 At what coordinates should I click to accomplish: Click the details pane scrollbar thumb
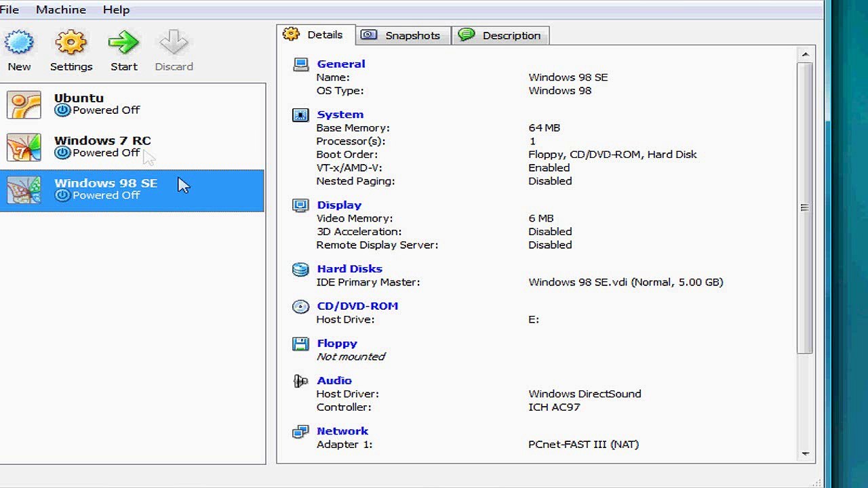(x=805, y=208)
